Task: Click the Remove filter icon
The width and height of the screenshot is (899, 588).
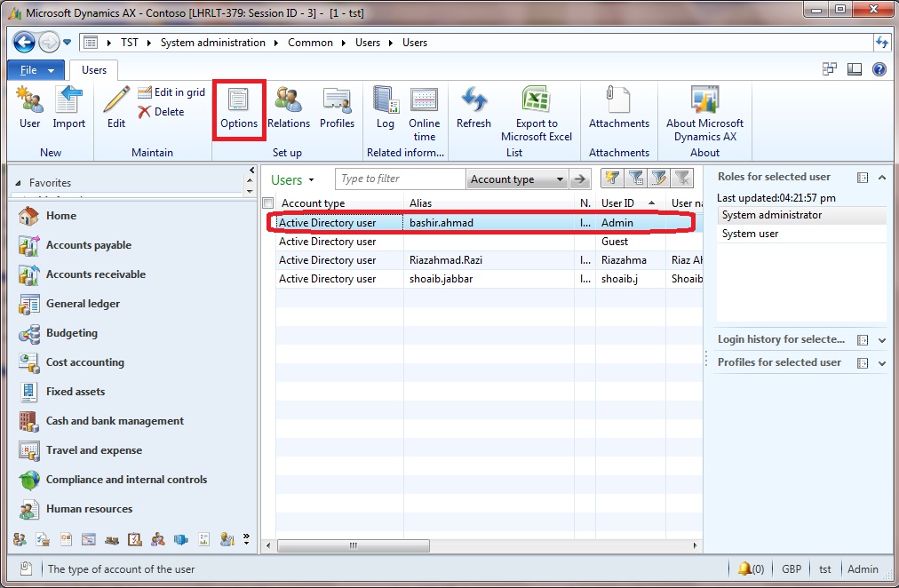Action: 682,179
